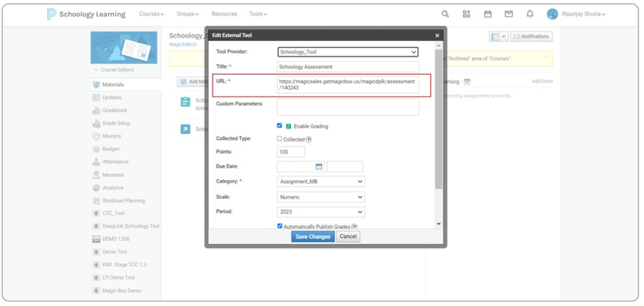Open Grade Setup in the sidebar
Image resolution: width=644 pixels, height=306 pixels.
pos(116,123)
